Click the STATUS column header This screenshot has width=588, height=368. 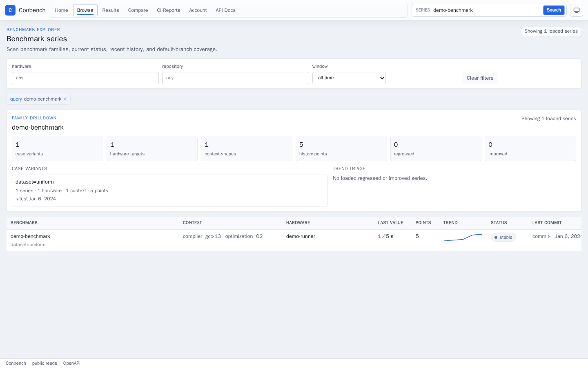tap(499, 223)
